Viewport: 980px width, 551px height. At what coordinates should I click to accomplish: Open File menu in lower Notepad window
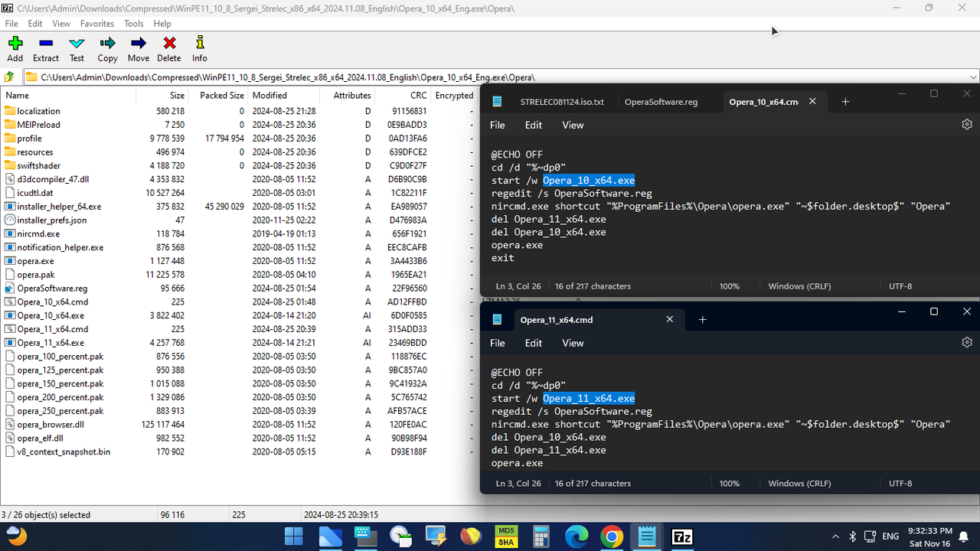pyautogui.click(x=498, y=343)
